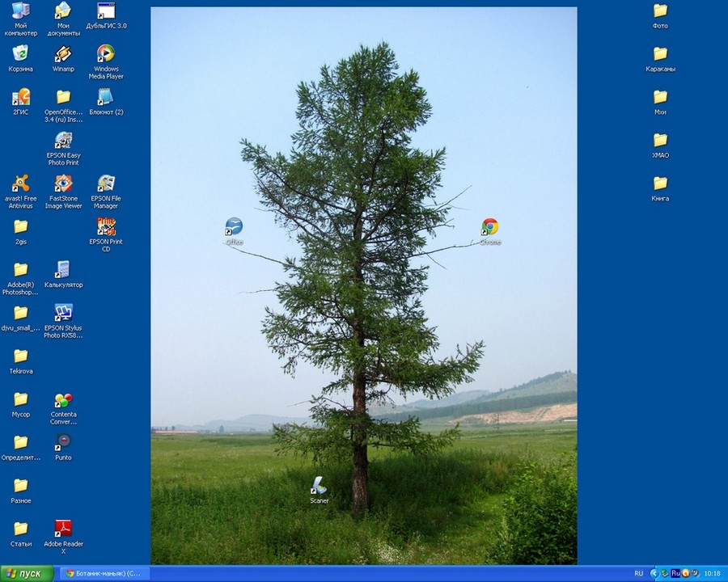Launch the Scaner shortcut near the tree
Viewport: 728px width, 582px height.
click(x=320, y=486)
